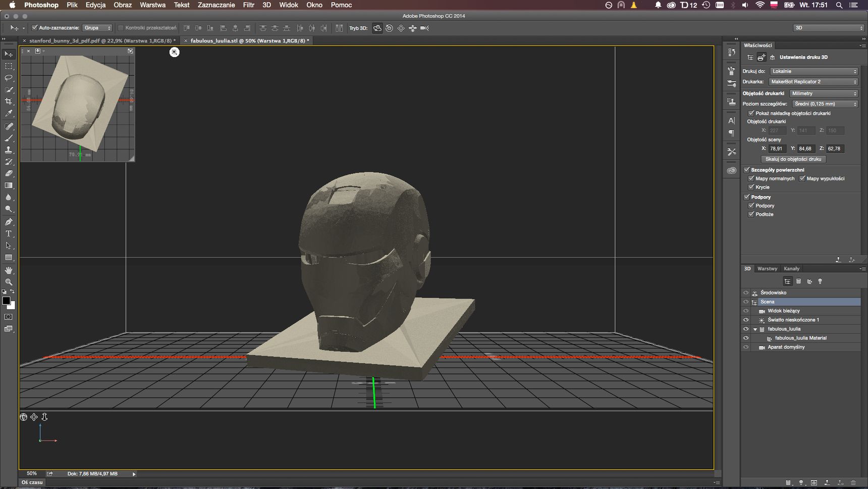The image size is (868, 489).
Task: Choose the Scale 3D Object camera icon
Action: 424,28
